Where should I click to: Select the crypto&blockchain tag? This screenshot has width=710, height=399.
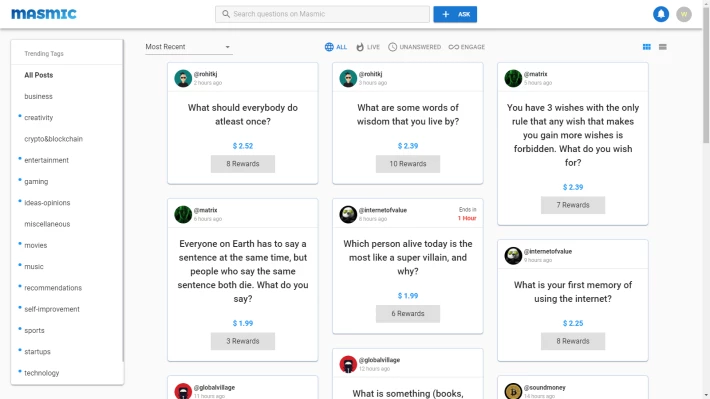click(x=53, y=139)
